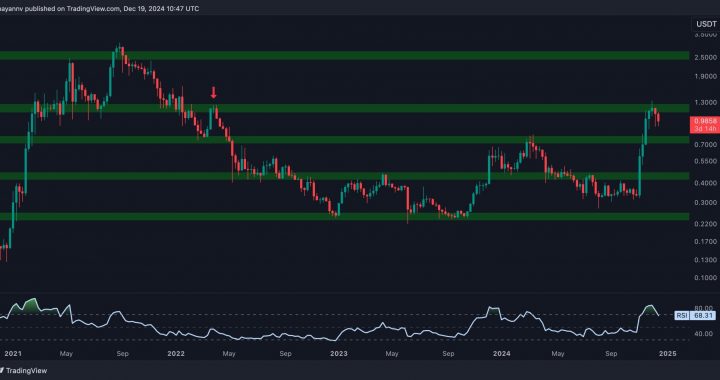This screenshot has width=720, height=380.
Task: Click the 2025 time axis label
Action: click(667, 354)
